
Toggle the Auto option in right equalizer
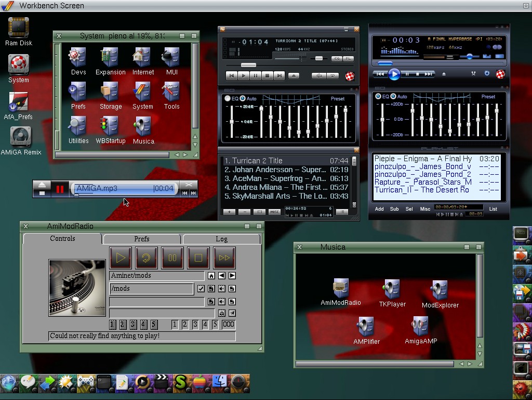393,97
